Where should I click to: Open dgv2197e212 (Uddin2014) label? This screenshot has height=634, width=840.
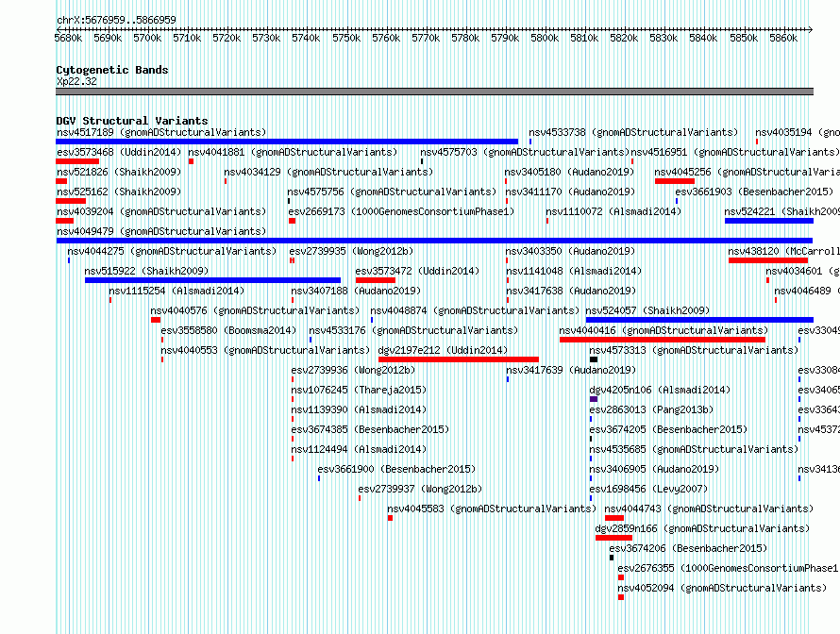click(x=443, y=350)
